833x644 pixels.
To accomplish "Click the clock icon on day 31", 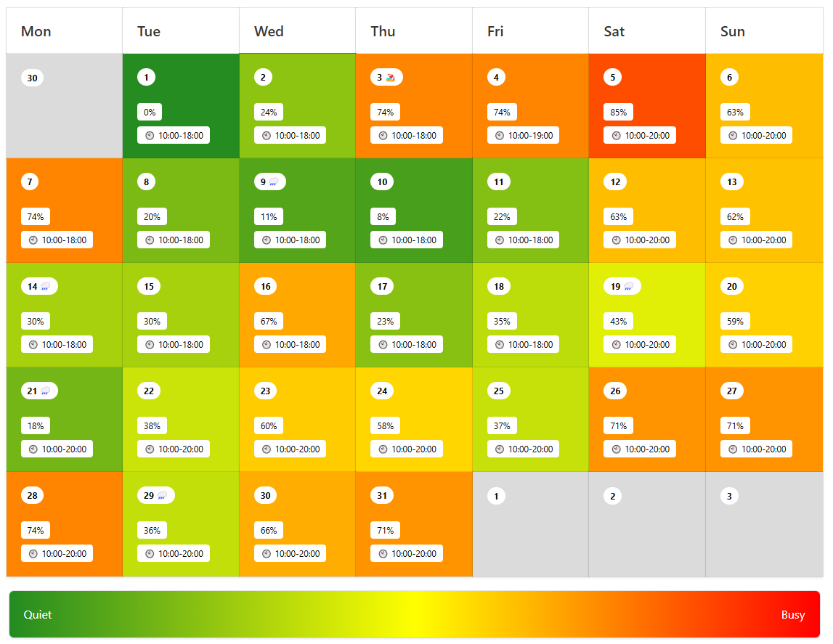I will click(x=383, y=554).
